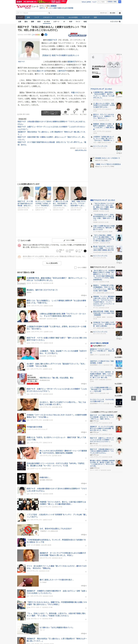This screenshot has height=644, width=138.
Task: Open the 上沼恵美子、「紅白」初出場アーティスト article
Action: click(x=63, y=352)
